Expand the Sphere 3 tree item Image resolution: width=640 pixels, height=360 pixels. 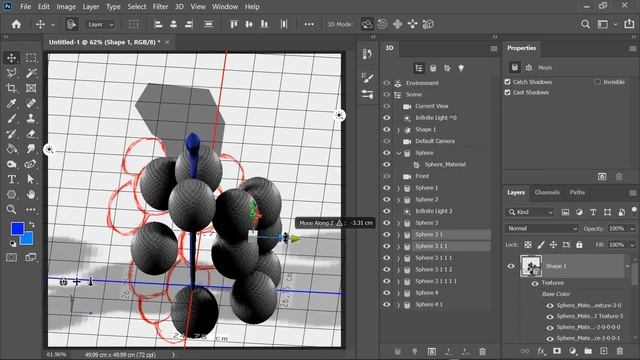(x=399, y=223)
